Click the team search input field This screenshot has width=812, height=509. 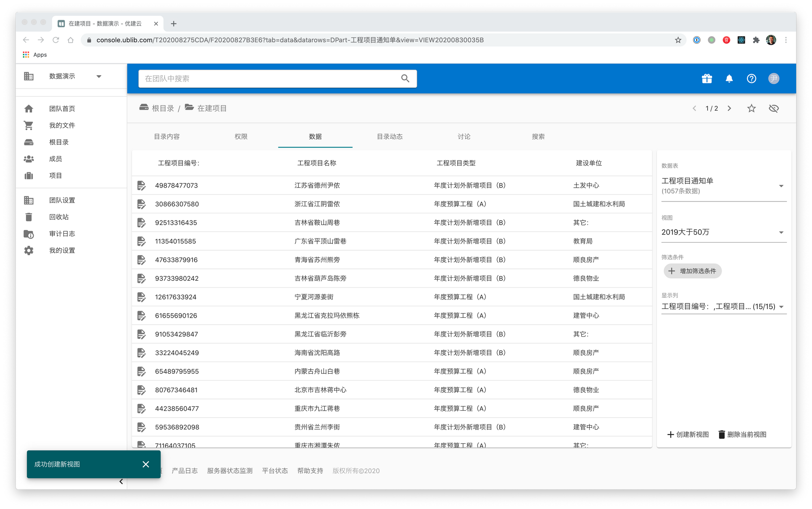click(268, 78)
